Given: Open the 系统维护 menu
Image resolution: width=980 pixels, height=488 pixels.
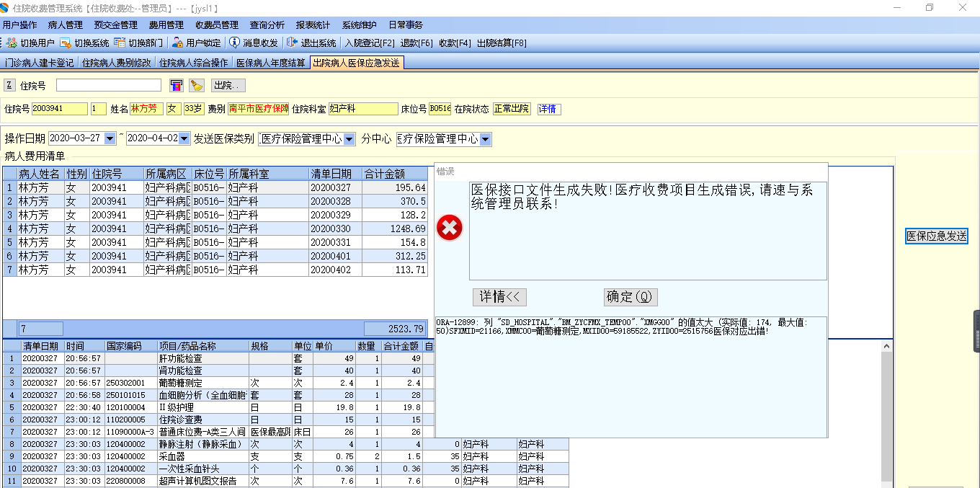Looking at the screenshot, I should 359,25.
